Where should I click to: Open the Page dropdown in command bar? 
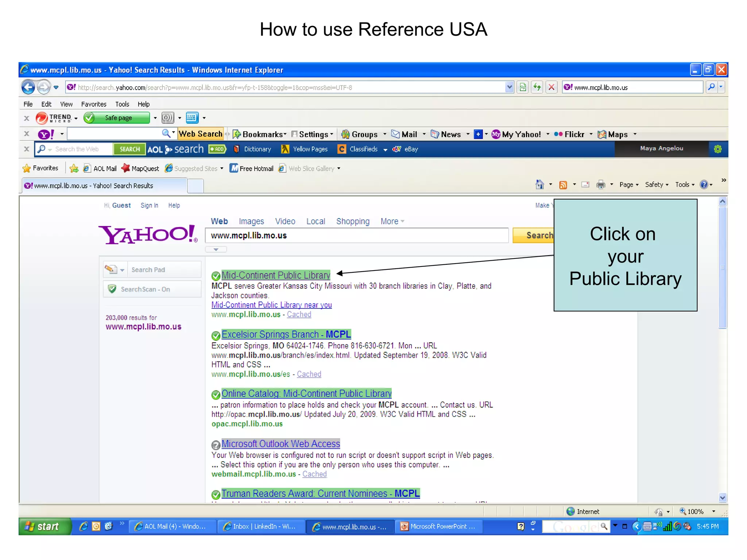(x=629, y=184)
